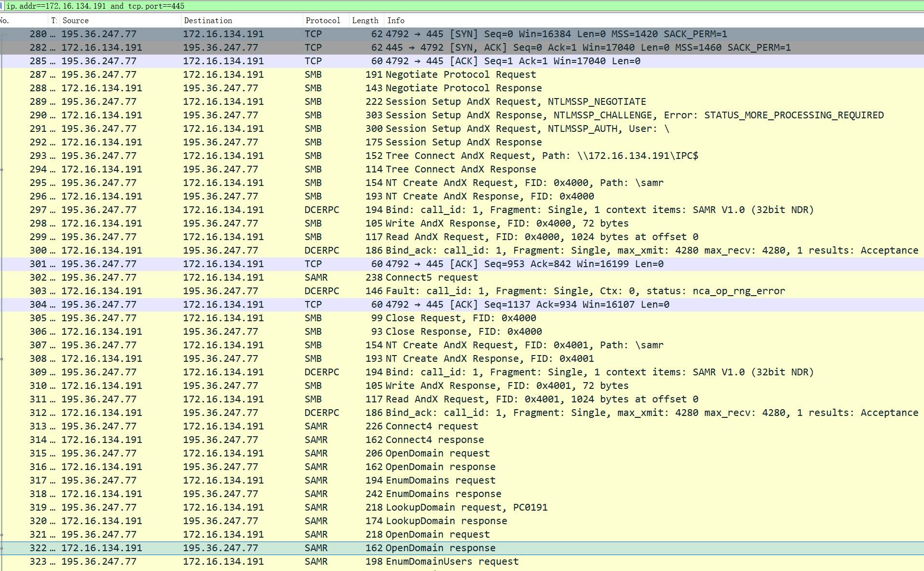Select the Tree Connect Request to IPC$
Screen dimensions: 924x571
coord(462,156)
